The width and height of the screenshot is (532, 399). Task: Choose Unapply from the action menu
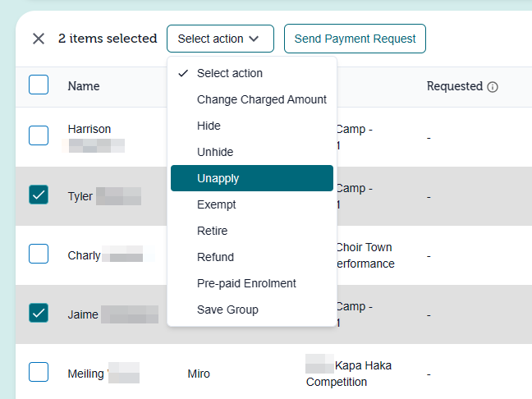(252, 178)
